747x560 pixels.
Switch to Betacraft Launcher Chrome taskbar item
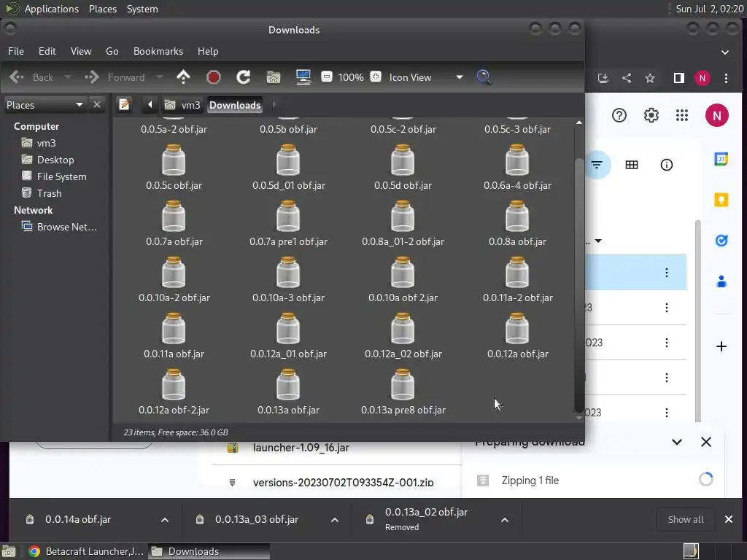click(86, 551)
